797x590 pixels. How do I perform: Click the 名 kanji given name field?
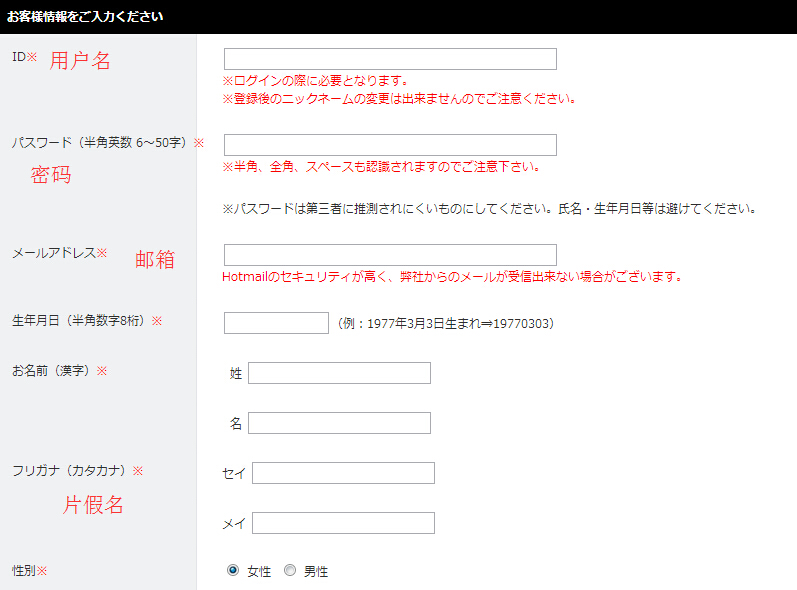[339, 423]
